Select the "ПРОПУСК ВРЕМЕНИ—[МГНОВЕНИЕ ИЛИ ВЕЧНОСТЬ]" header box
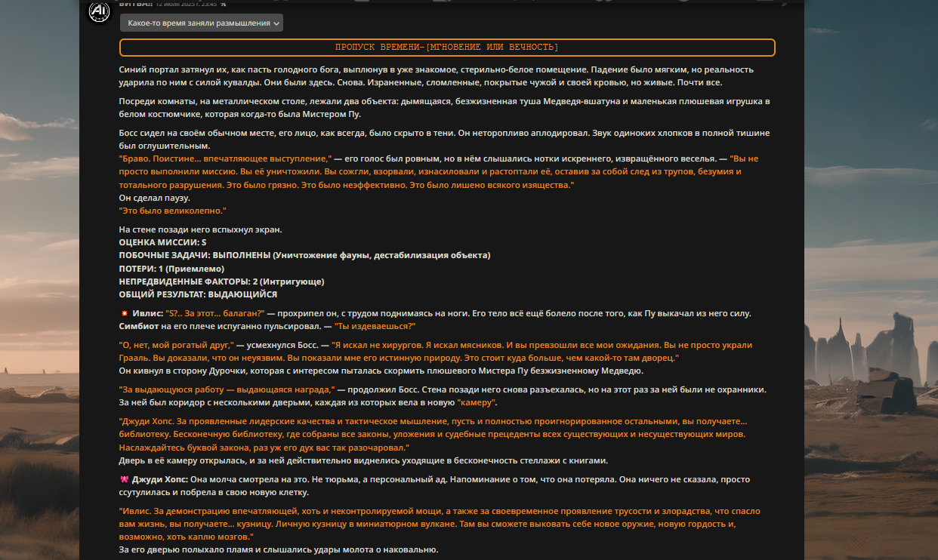This screenshot has width=938, height=560. [447, 48]
